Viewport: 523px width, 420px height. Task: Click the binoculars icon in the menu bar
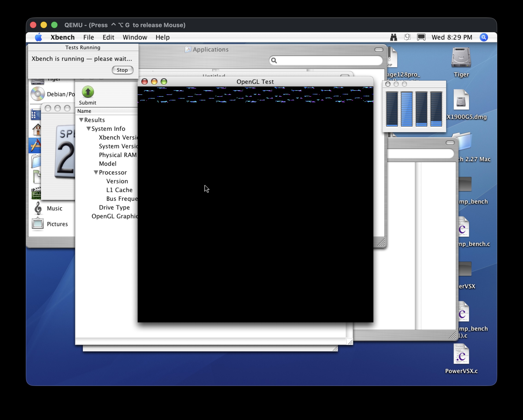[393, 37]
